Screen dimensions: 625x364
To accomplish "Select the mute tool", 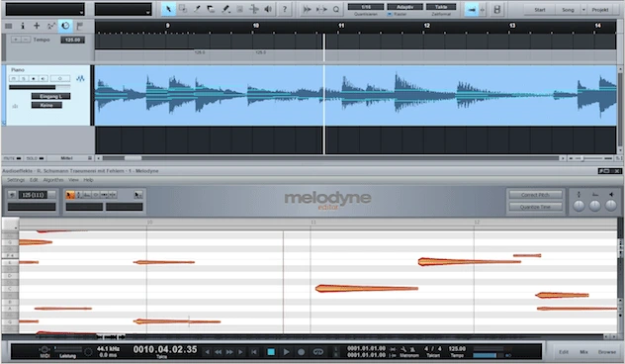I will 239,9.
